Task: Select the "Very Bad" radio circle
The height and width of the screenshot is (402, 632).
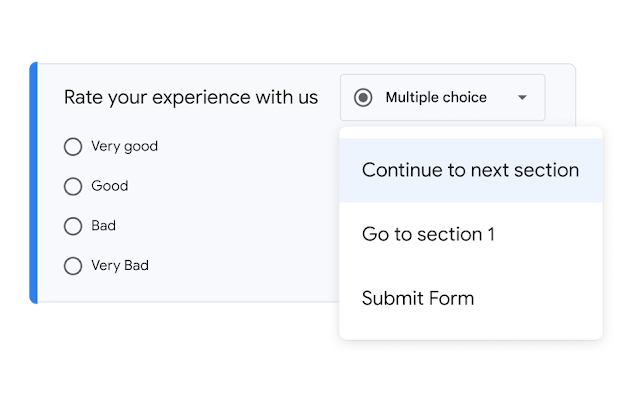Action: coord(73,266)
